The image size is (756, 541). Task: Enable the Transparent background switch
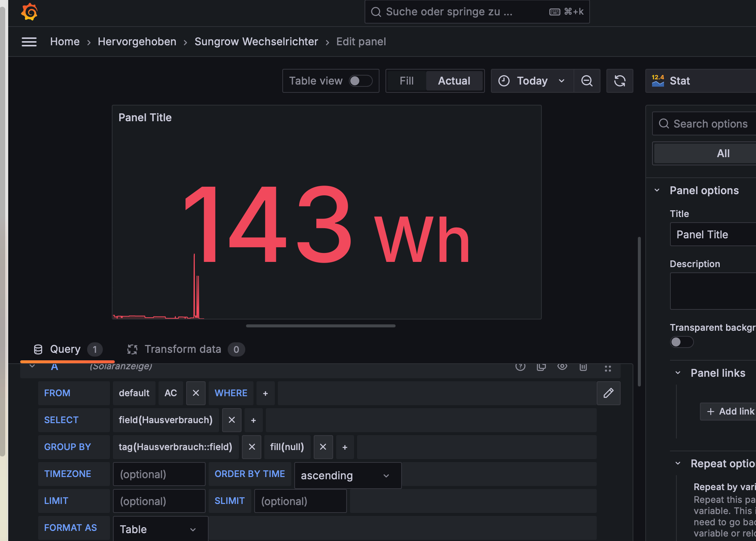[x=681, y=342]
